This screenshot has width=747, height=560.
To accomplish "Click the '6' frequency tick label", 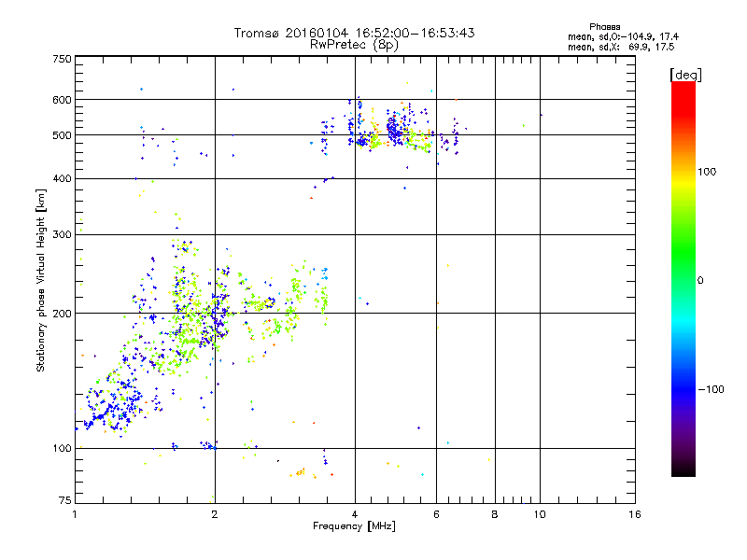I will (436, 514).
